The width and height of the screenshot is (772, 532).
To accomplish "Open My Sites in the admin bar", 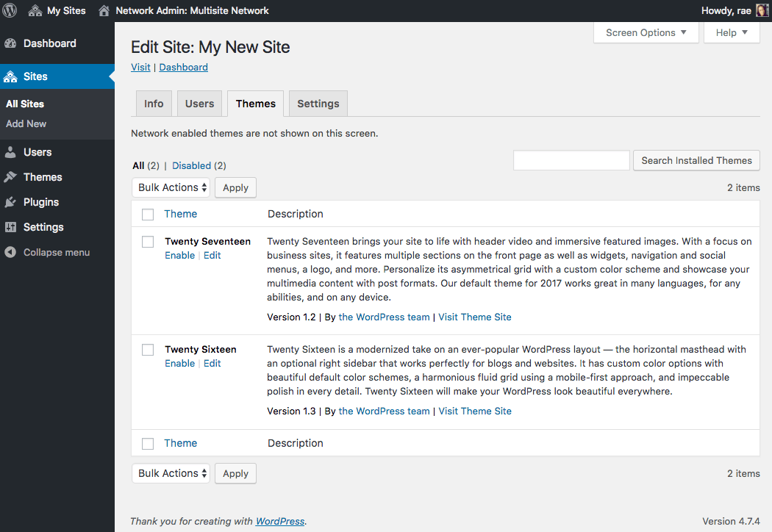I will pyautogui.click(x=57, y=10).
